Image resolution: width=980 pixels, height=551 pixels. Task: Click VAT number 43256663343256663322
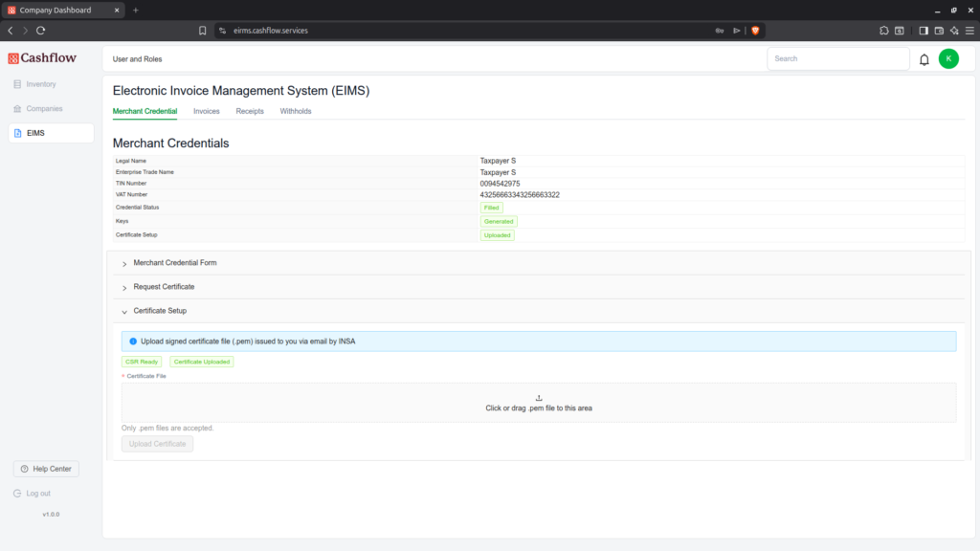pyautogui.click(x=520, y=195)
